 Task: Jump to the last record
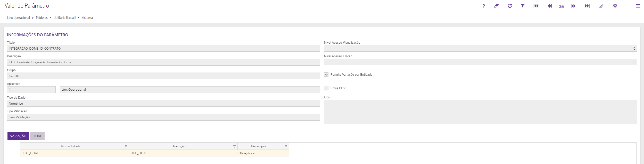587,6
